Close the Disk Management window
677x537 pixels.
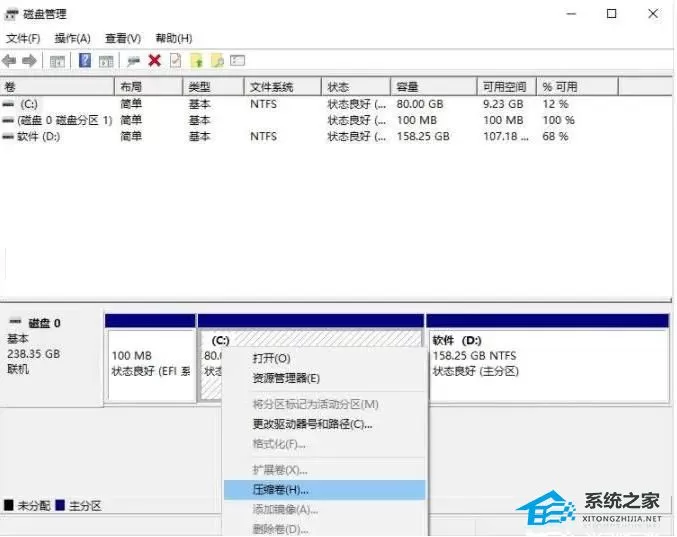click(x=653, y=14)
